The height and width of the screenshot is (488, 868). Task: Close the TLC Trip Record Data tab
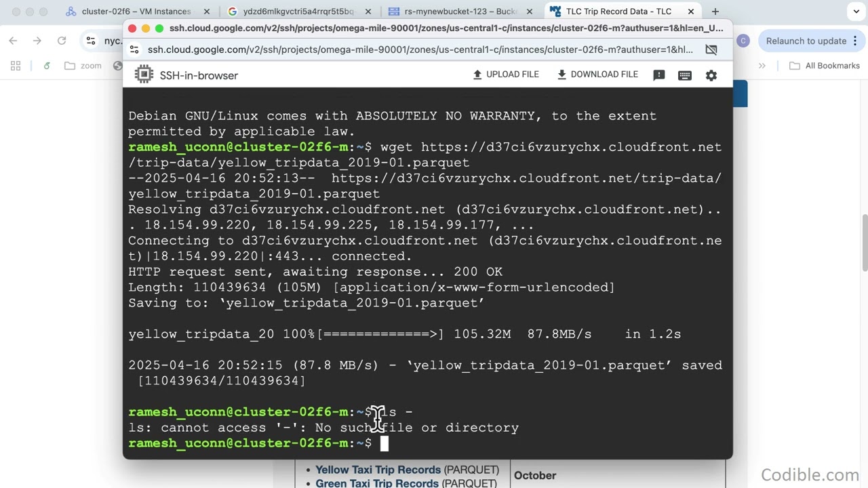[x=691, y=12]
